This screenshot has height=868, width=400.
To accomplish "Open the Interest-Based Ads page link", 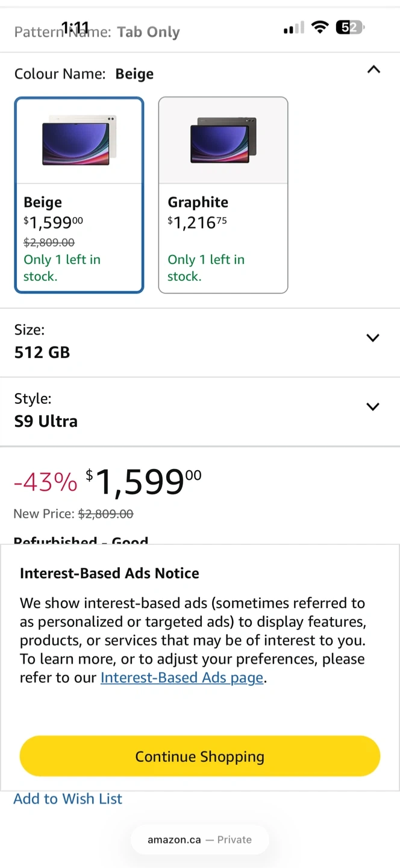I will point(182,678).
